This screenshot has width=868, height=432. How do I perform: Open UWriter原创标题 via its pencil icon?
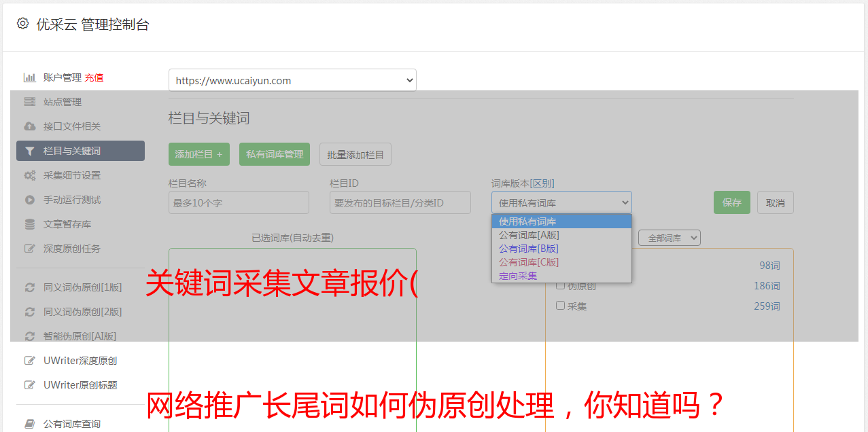[x=30, y=385]
